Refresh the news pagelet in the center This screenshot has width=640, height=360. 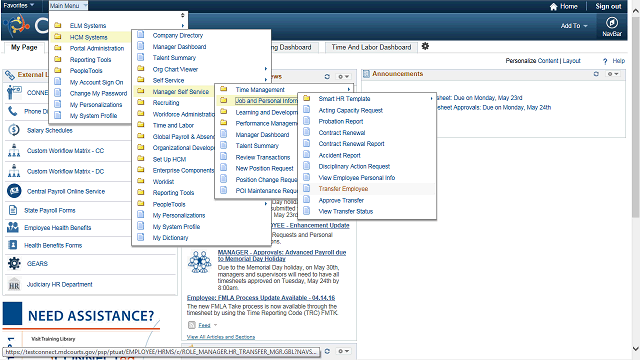click(x=327, y=77)
